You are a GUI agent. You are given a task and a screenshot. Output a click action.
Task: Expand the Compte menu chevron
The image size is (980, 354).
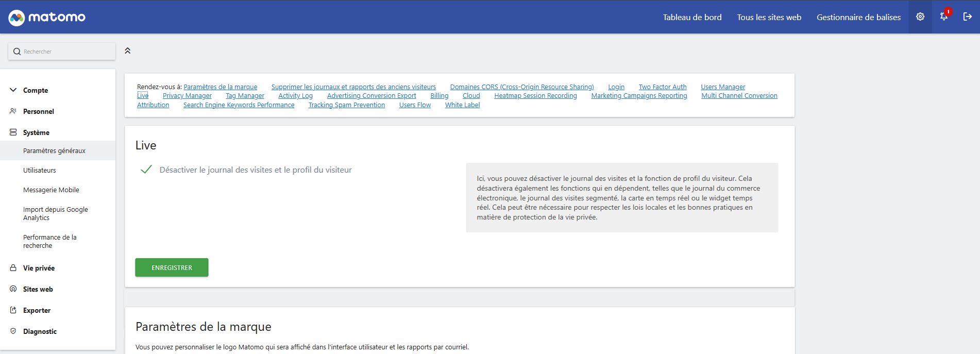coord(13,90)
